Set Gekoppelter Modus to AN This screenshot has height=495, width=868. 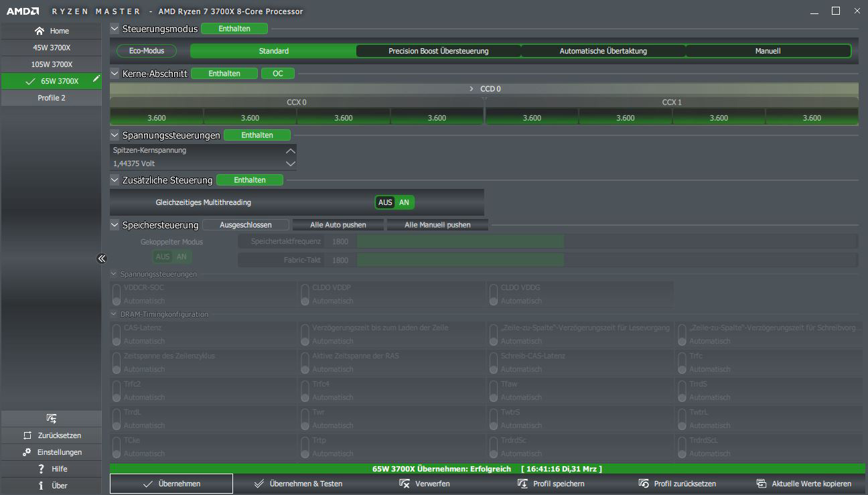point(182,257)
